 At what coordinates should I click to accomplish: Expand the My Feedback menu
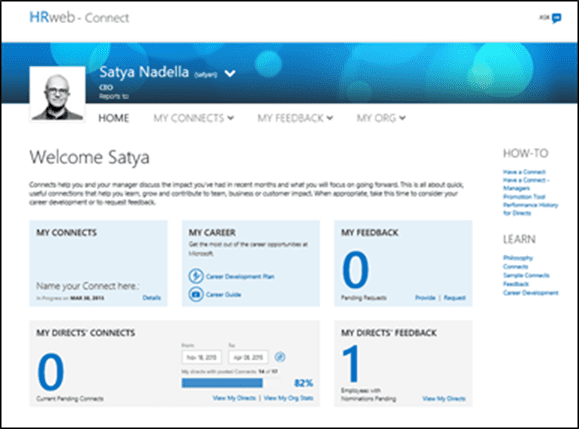295,118
